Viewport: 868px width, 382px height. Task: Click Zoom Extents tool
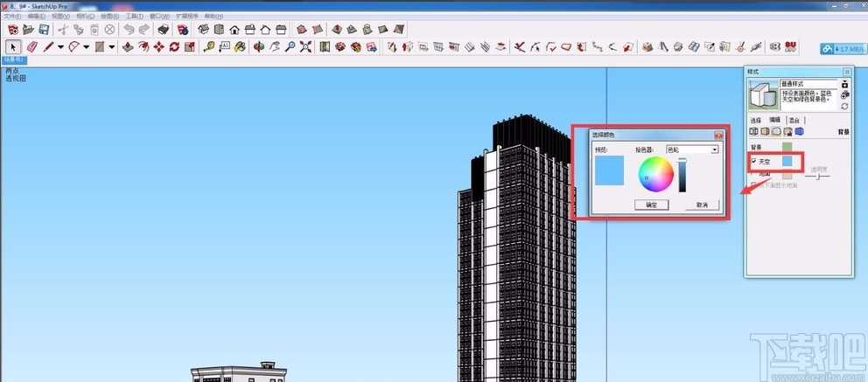[305, 46]
